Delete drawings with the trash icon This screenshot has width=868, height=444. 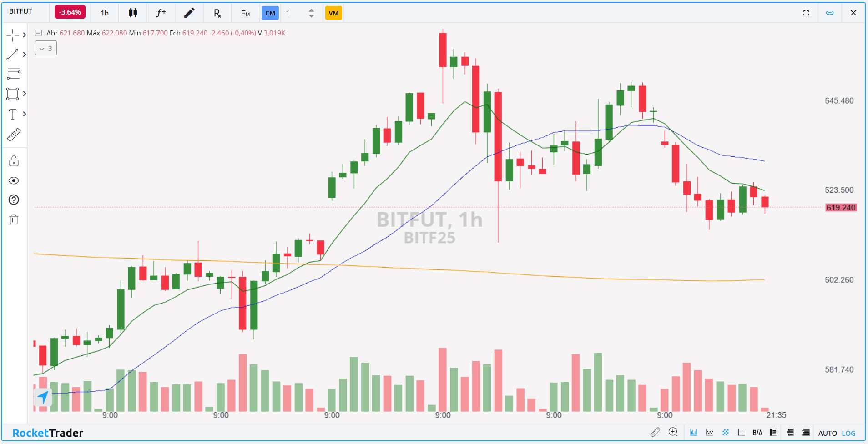(14, 220)
